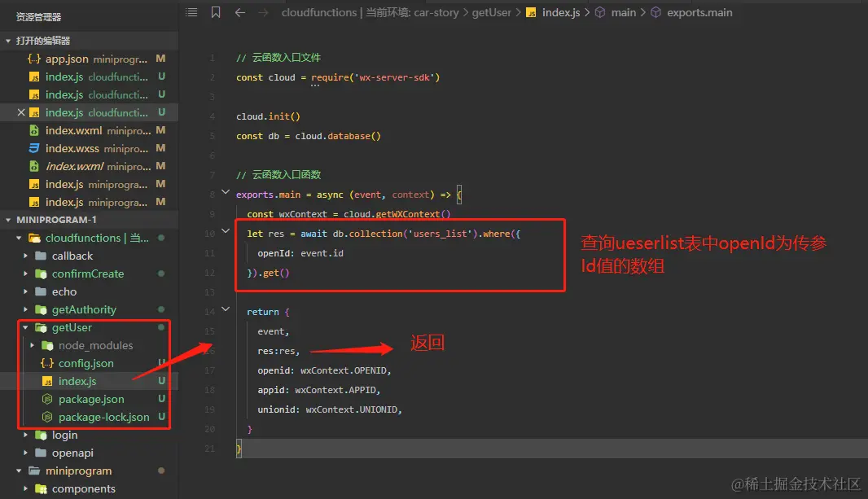This screenshot has width=868, height=499.
Task: Go forward using the right arrow icon
Action: 263,12
